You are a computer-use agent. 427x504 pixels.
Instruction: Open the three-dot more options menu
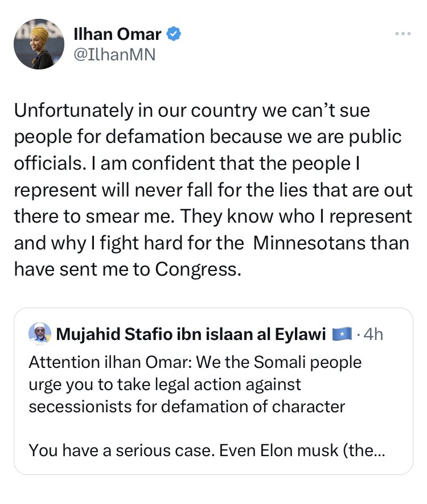coord(403,34)
